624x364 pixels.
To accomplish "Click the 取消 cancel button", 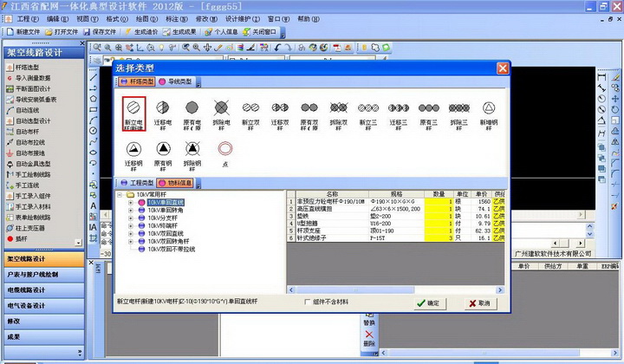I will click(480, 303).
